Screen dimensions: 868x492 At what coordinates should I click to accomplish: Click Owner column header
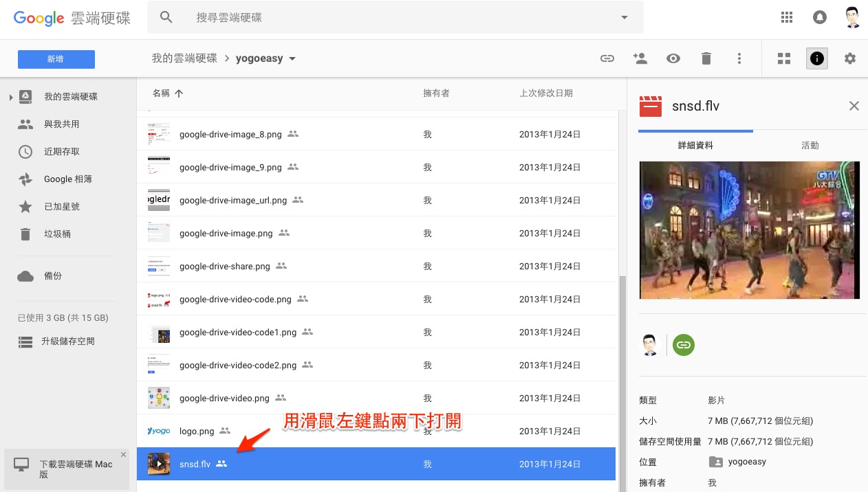click(x=436, y=93)
